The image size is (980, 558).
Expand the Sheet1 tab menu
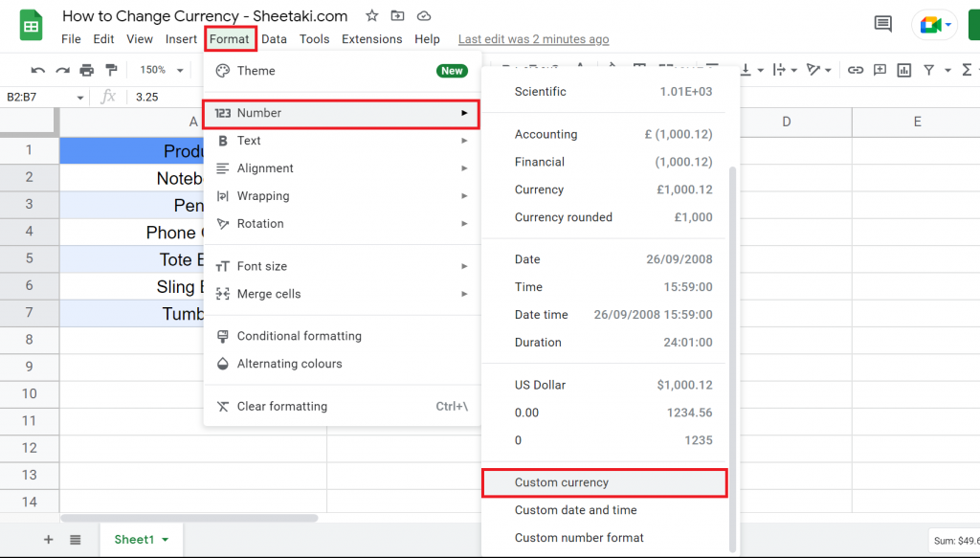tap(163, 539)
